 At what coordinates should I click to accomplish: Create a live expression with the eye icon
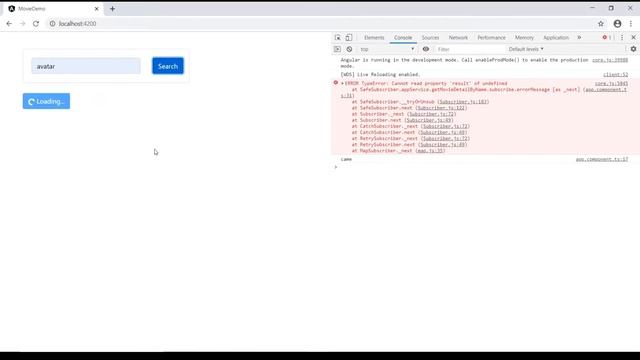point(426,49)
